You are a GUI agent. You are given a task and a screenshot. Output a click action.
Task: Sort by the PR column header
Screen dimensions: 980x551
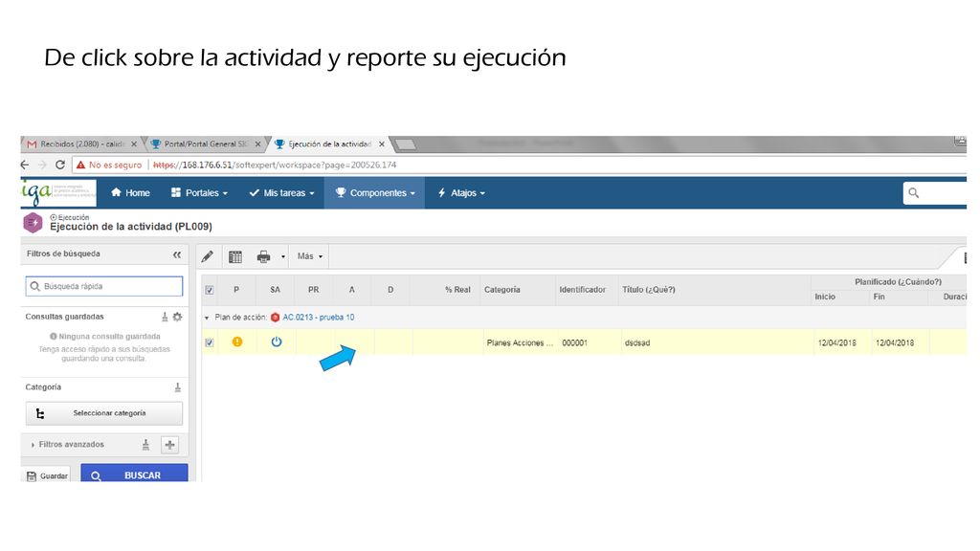313,289
